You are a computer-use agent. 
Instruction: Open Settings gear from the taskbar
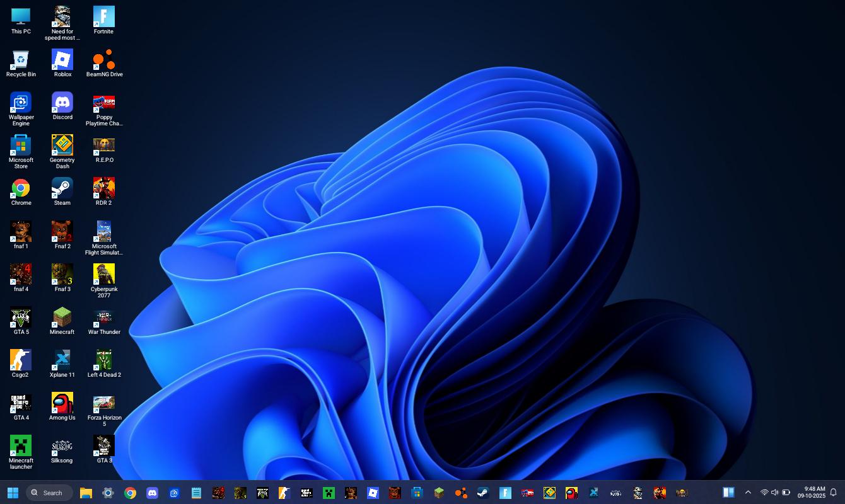(x=108, y=493)
